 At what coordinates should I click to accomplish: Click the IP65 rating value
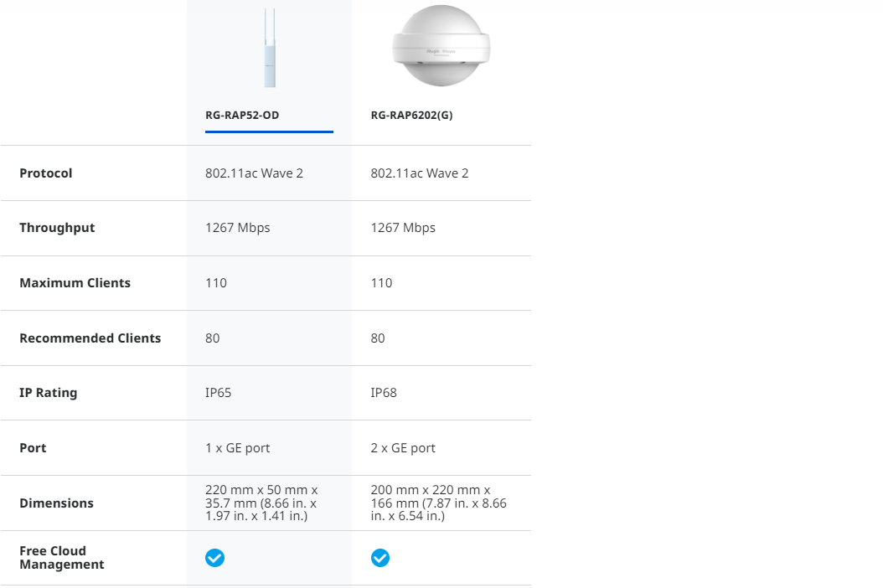tap(218, 393)
